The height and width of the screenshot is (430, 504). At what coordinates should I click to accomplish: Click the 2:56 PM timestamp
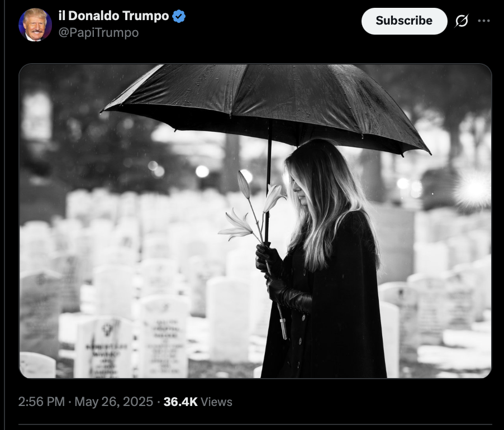pyautogui.click(x=41, y=402)
